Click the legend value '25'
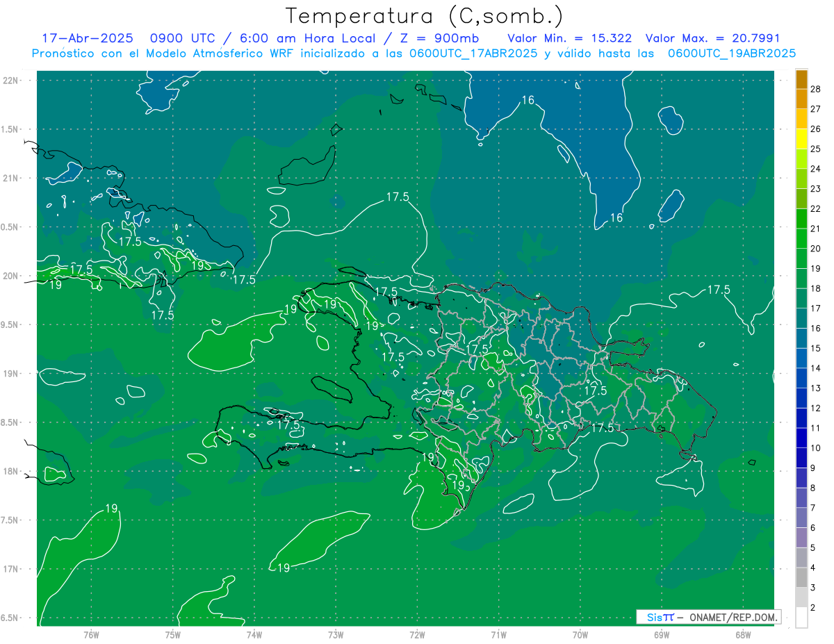 816,149
